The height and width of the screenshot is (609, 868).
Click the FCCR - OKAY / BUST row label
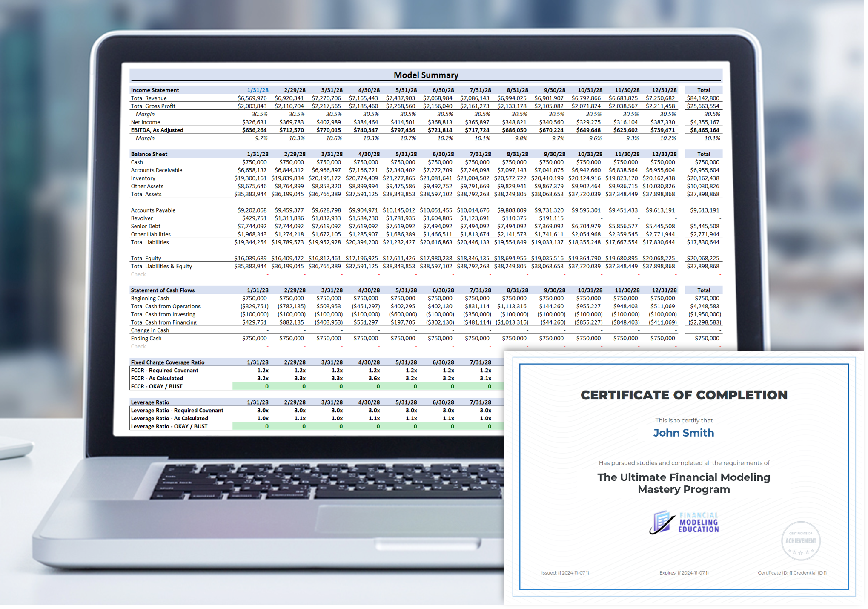(x=157, y=386)
